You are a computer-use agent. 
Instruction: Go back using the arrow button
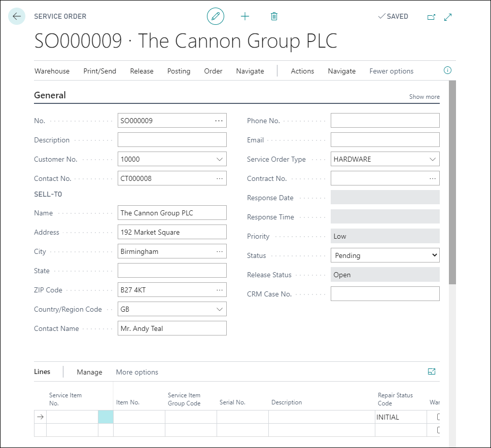click(x=17, y=16)
